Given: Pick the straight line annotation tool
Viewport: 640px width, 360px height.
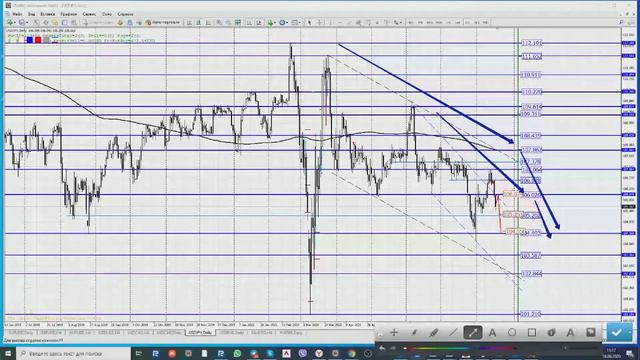Looking at the screenshot, I should [x=453, y=333].
